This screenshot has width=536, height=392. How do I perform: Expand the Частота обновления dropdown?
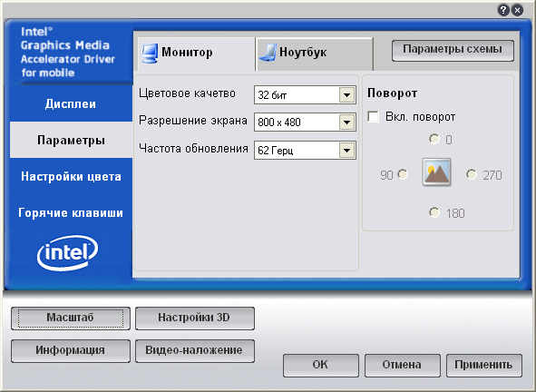coord(346,150)
